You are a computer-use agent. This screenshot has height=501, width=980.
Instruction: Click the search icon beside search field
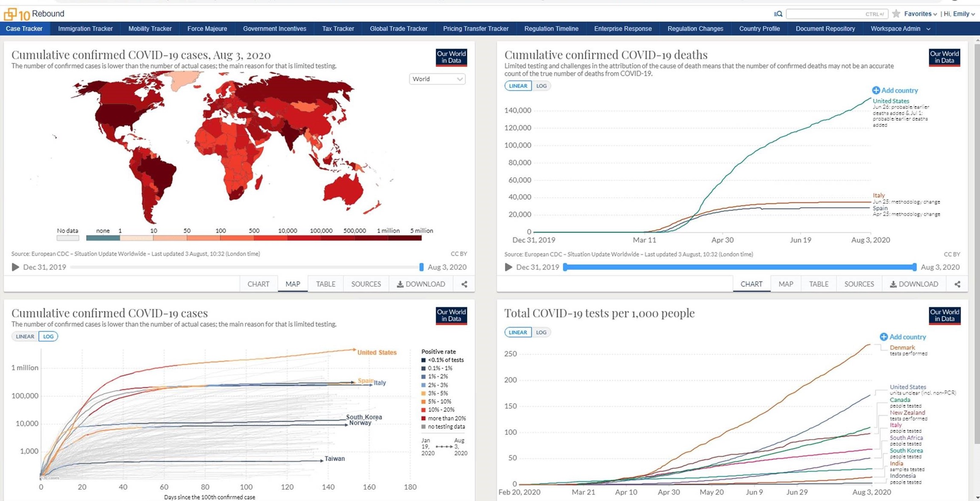tap(778, 14)
